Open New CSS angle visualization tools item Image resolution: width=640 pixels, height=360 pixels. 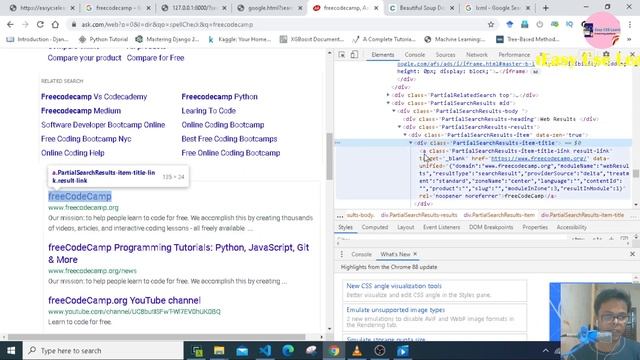pyautogui.click(x=394, y=286)
